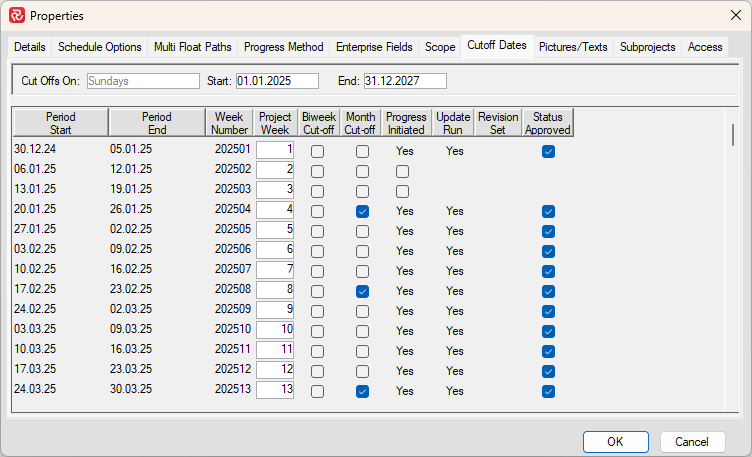Screen dimensions: 752x457
Task: Edit Project Week field showing 8
Action: 275,291
